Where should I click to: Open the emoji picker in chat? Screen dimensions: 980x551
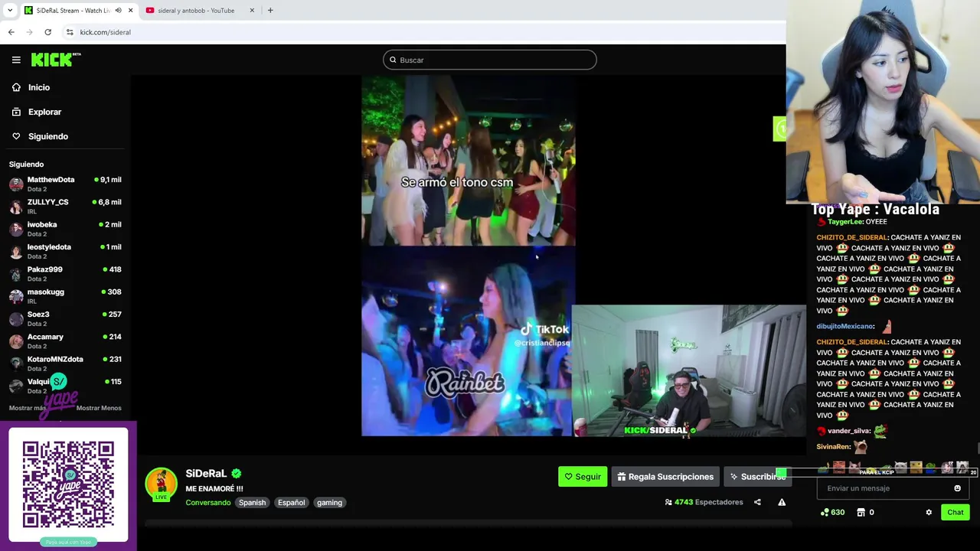coord(957,488)
